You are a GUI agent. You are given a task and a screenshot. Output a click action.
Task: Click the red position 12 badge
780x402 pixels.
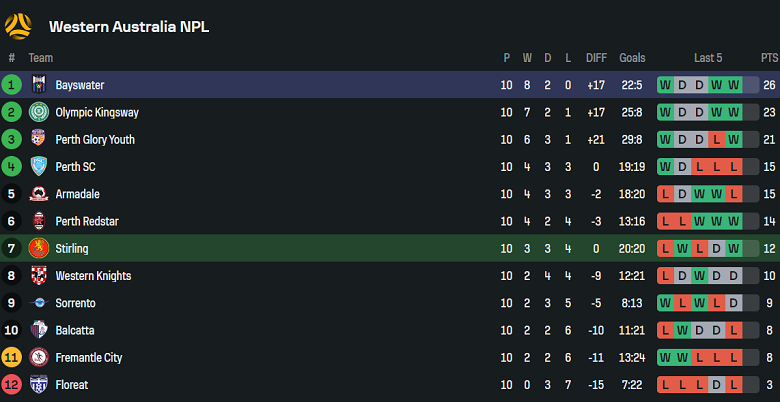point(11,385)
